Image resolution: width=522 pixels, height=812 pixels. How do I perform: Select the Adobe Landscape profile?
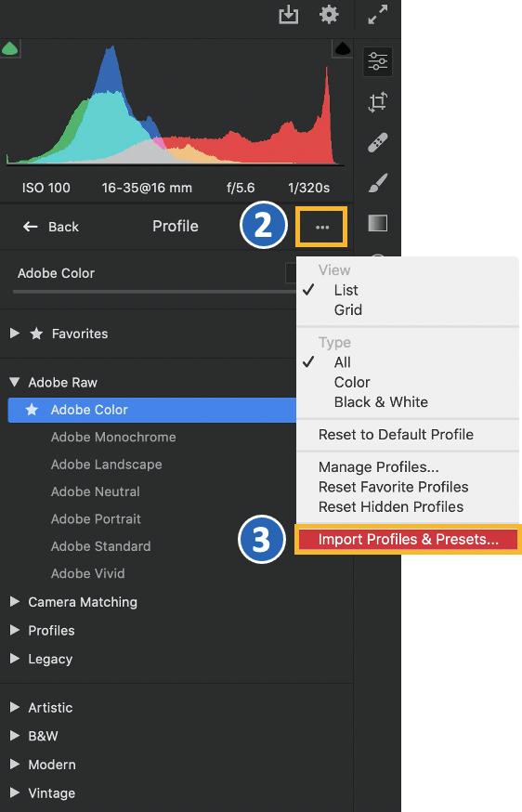[107, 465]
